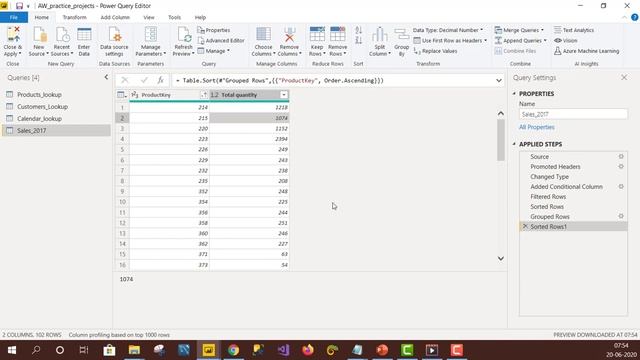This screenshot has width=640, height=360.
Task: Open query Properties
Action: pyautogui.click(x=214, y=30)
